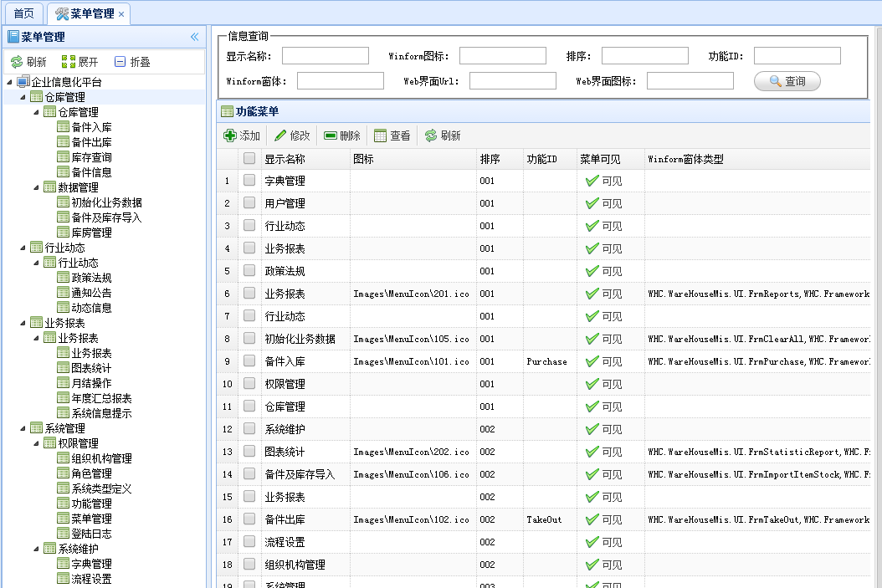The image size is (882, 588).
Task: Open 系统类型定义 in the tree
Action: (x=102, y=488)
